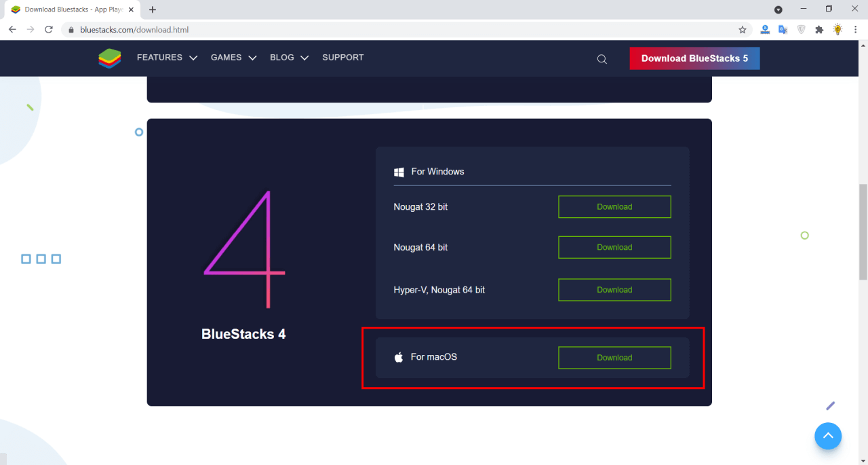Close the Download Bluestacks tab
This screenshot has width=868, height=465.
132,10
